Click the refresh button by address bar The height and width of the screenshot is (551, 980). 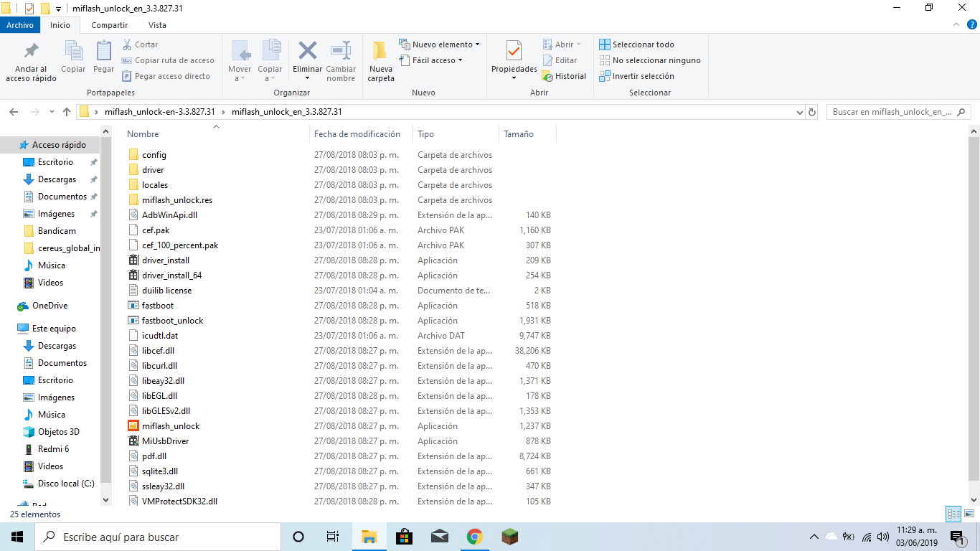pos(812,113)
